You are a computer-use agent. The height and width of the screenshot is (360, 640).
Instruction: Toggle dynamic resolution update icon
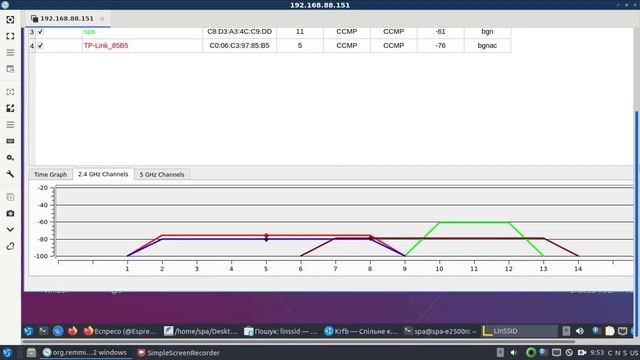pyautogui.click(x=10, y=92)
